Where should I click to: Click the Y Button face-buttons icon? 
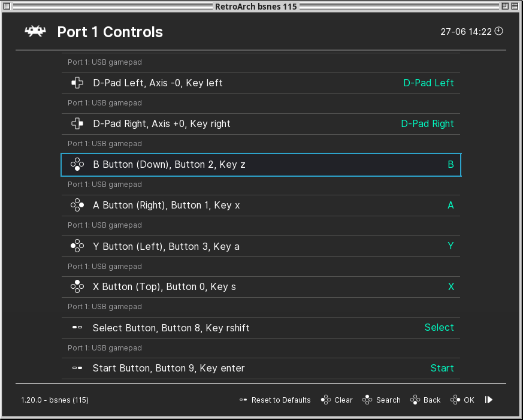77,246
